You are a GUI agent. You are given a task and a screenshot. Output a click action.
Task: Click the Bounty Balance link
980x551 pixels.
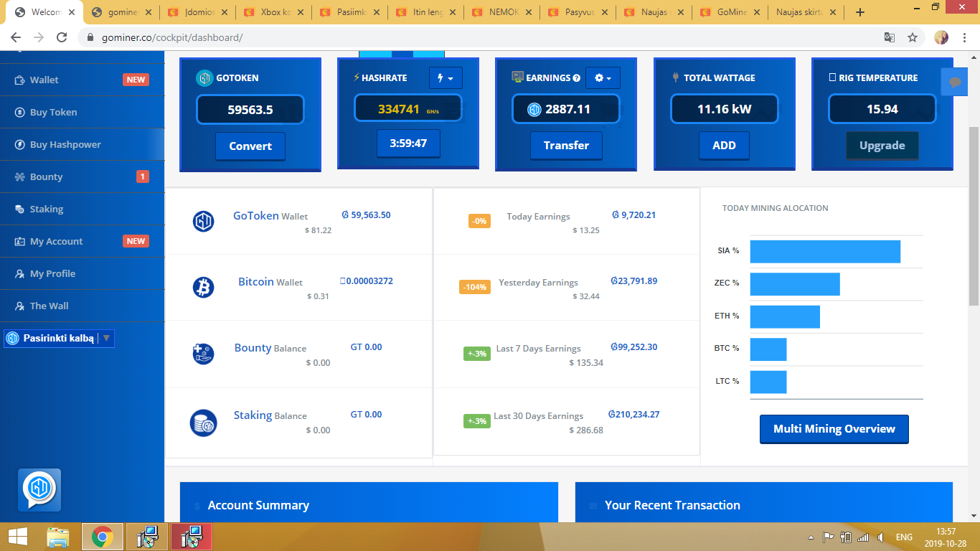click(270, 348)
